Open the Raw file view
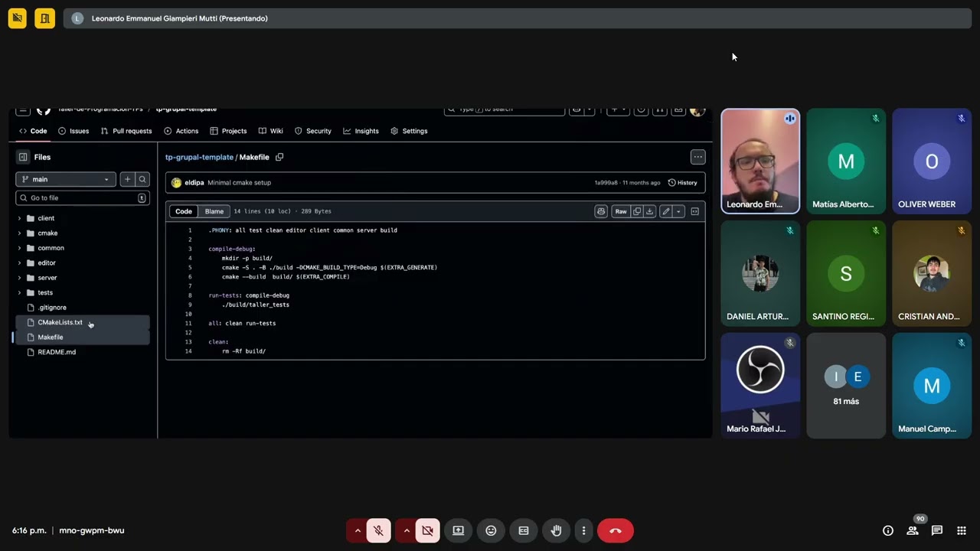980x551 pixels. coord(621,211)
